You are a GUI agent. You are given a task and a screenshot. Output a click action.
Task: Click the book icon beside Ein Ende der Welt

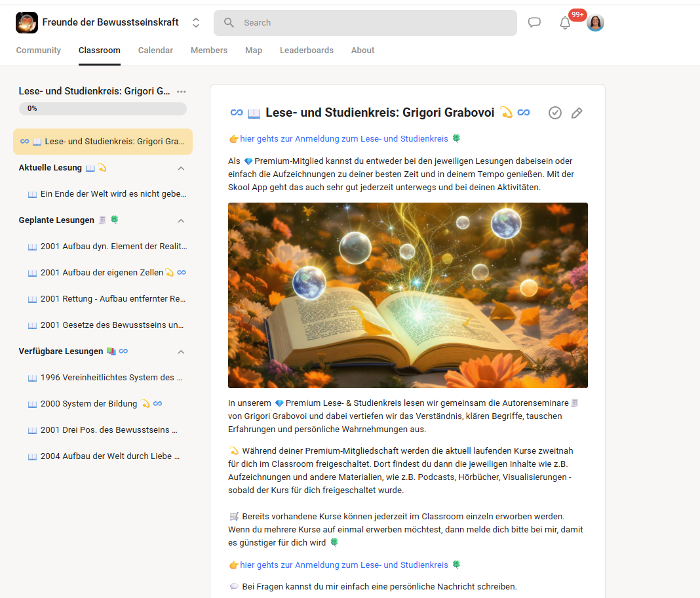coord(33,194)
